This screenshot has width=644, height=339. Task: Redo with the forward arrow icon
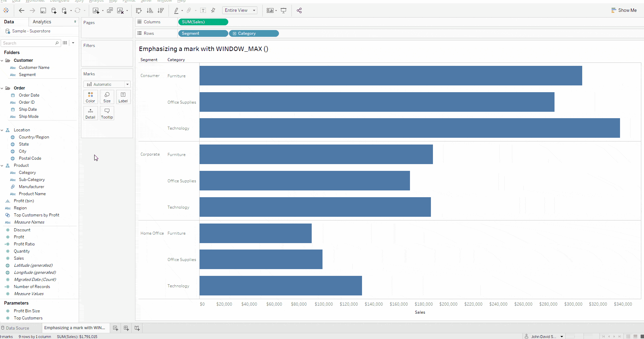pos(32,10)
